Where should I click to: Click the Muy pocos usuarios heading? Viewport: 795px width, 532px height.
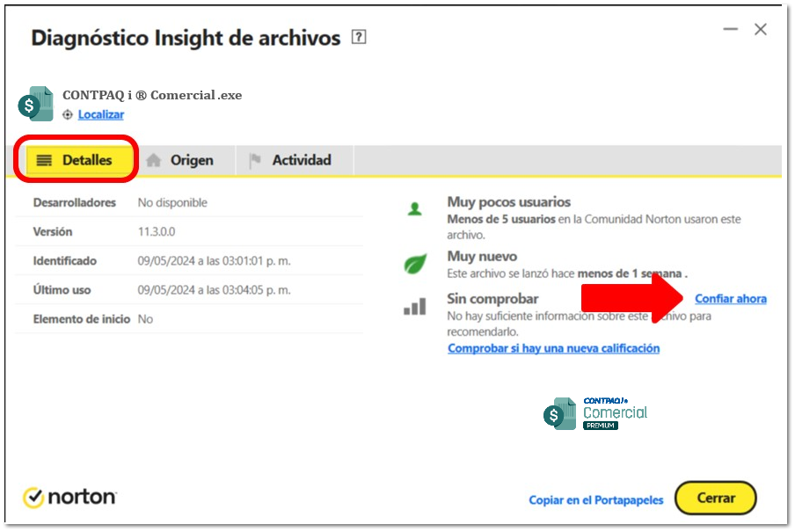point(508,202)
